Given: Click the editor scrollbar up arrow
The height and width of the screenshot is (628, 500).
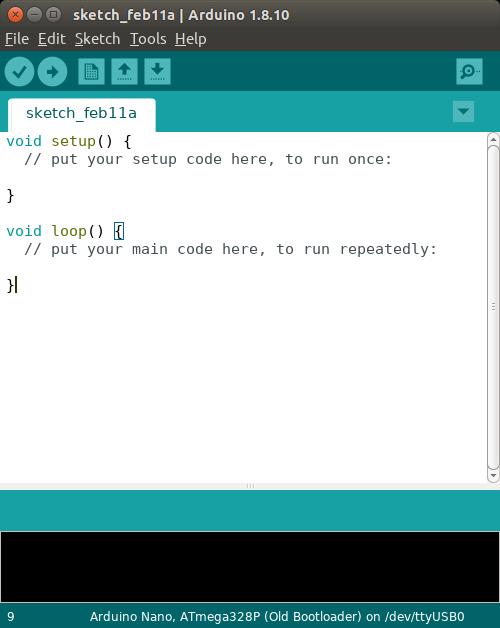Looking at the screenshot, I should pyautogui.click(x=493, y=139).
